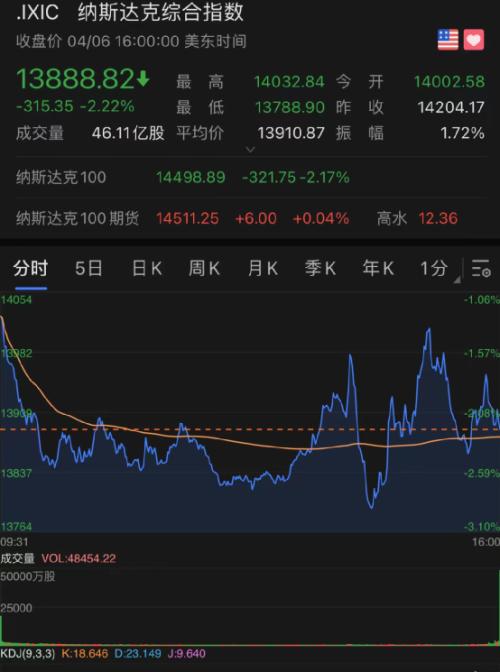Screen dimensions: 500x672
Task: Tap the .IXIC 纳斯达克综合指数 title
Action: tap(130, 12)
